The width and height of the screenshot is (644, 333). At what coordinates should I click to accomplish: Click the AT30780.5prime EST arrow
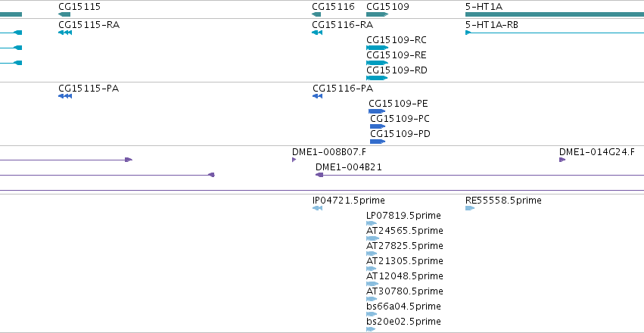click(x=372, y=299)
